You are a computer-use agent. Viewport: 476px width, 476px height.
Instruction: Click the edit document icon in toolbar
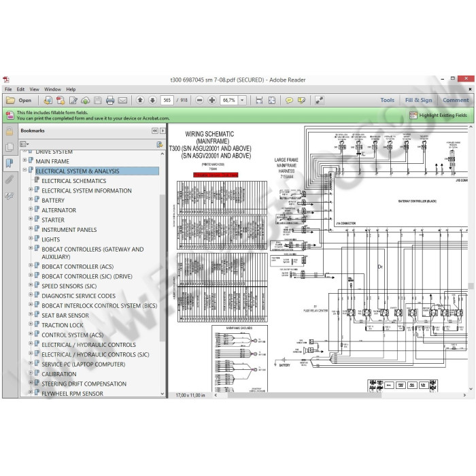coord(73,100)
